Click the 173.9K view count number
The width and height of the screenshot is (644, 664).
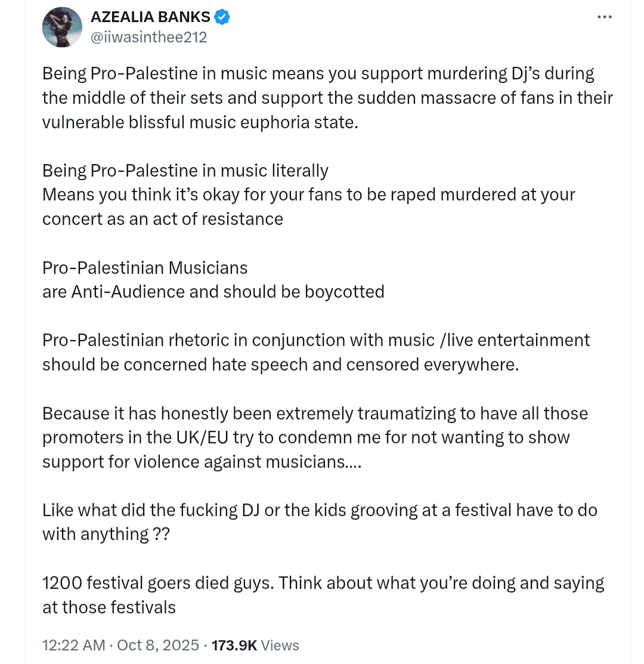(x=234, y=645)
